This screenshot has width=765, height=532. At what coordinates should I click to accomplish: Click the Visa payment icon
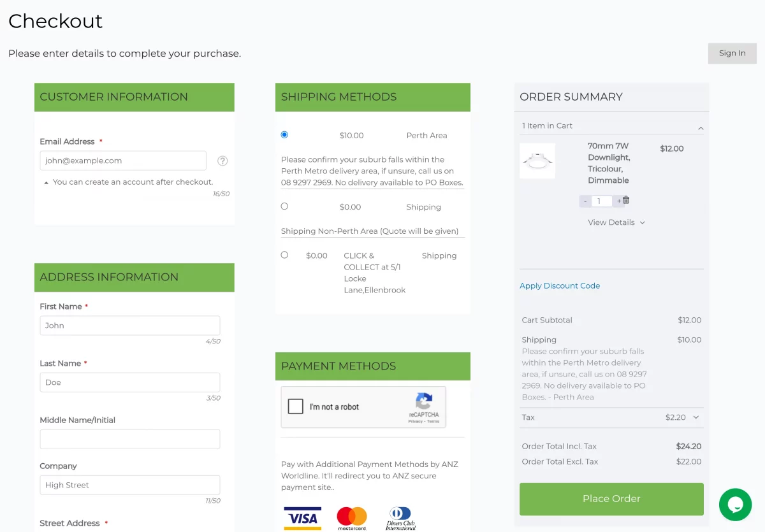pyautogui.click(x=302, y=518)
